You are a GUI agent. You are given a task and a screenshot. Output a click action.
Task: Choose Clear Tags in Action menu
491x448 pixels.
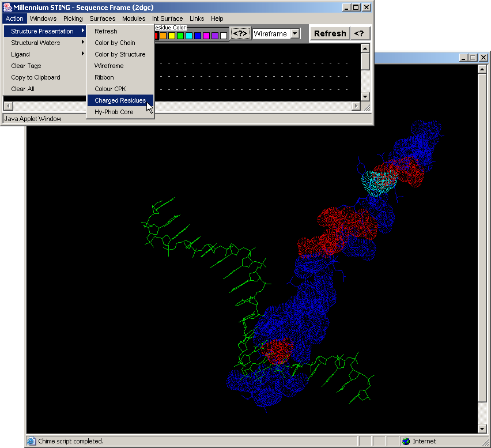pyautogui.click(x=45, y=66)
